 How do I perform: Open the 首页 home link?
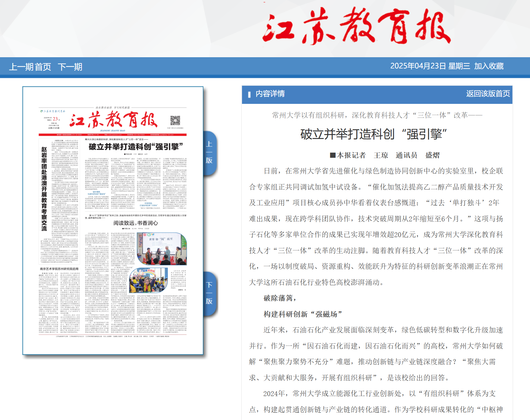pyautogui.click(x=43, y=67)
